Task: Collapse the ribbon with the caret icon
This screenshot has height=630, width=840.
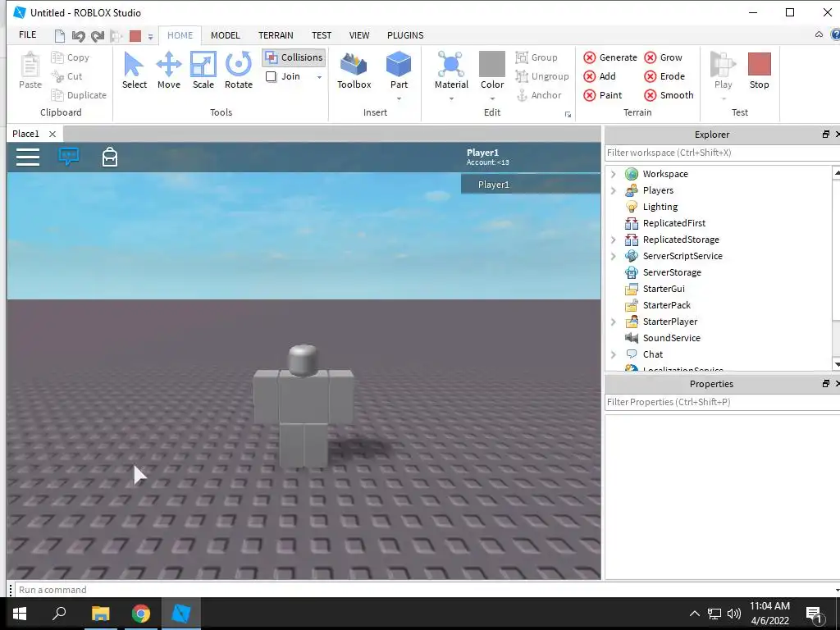Action: tap(819, 34)
